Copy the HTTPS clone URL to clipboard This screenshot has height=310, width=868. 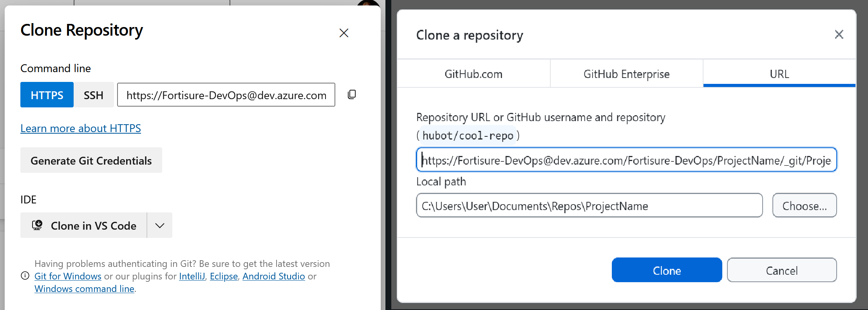click(x=352, y=94)
